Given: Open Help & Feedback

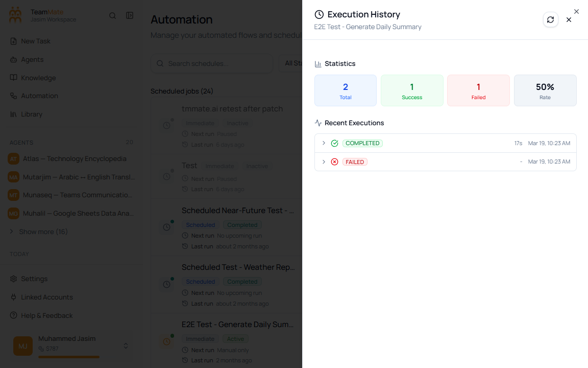Looking at the screenshot, I should click(x=71, y=315).
